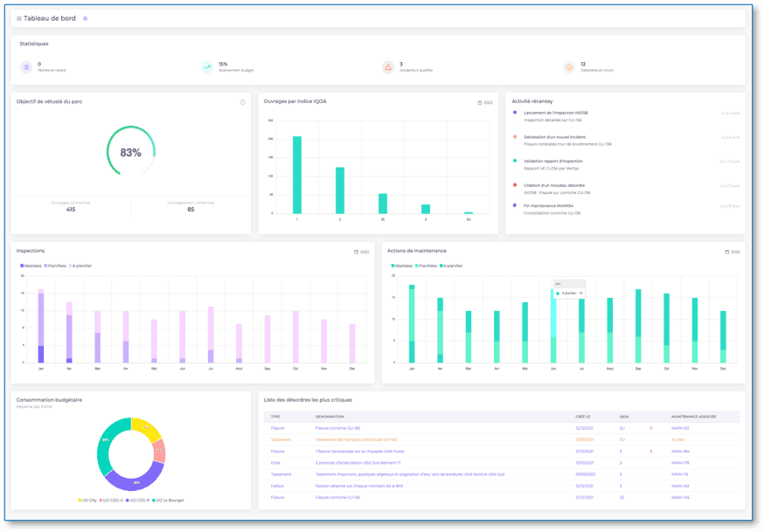764x532 pixels.
Task: Click the help icon in Objectif de vétusté panel
Action: [243, 102]
